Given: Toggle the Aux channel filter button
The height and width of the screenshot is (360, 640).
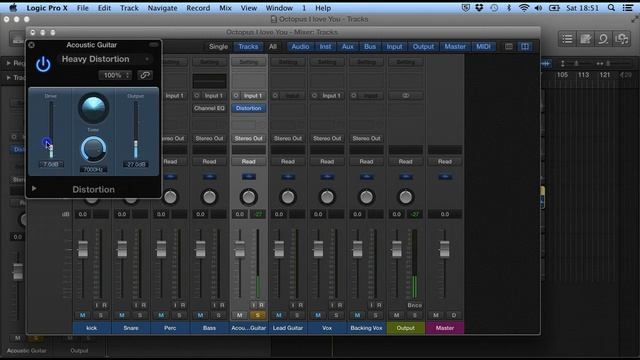Looking at the screenshot, I should point(348,47).
